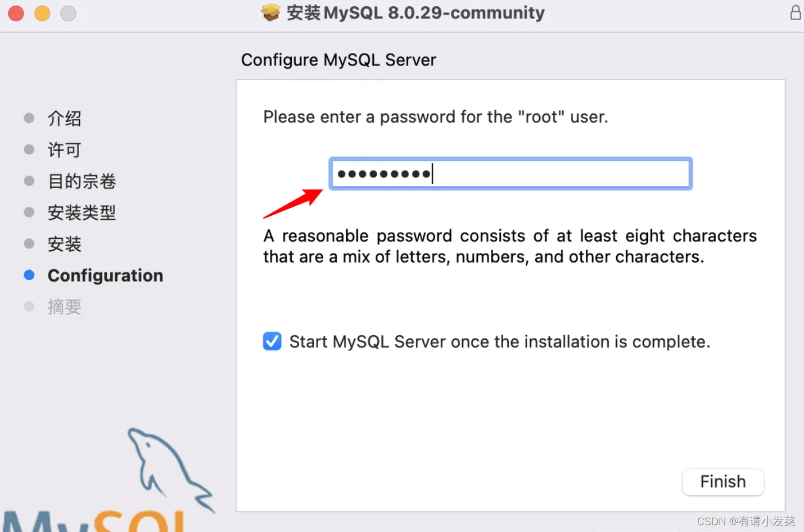Click the 摘要 step label
804x532 pixels.
point(64,307)
